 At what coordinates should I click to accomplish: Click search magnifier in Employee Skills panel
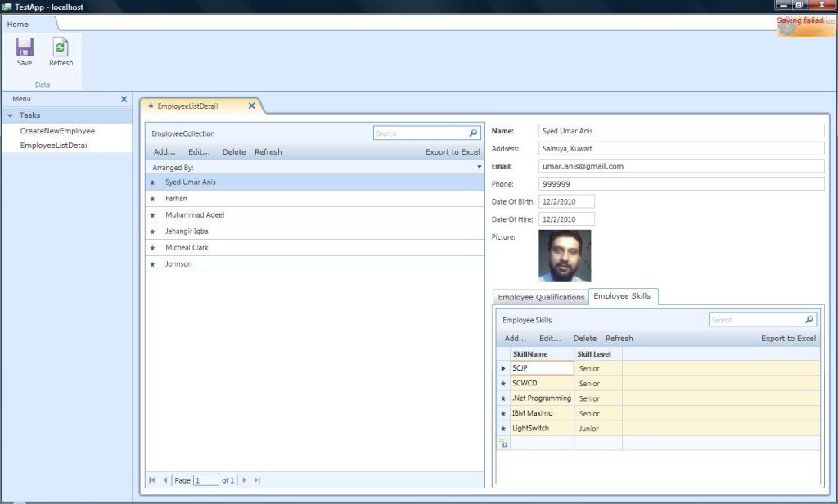pos(809,320)
